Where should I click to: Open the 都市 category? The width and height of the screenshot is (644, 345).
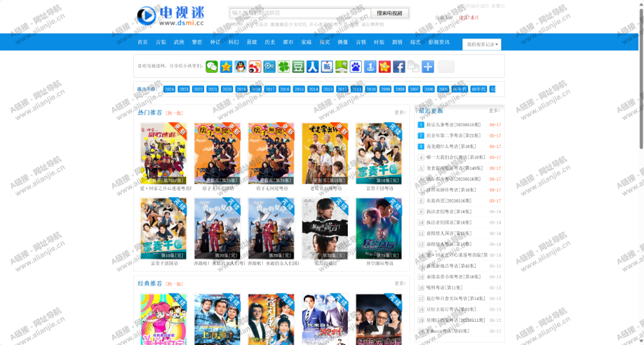coord(288,42)
